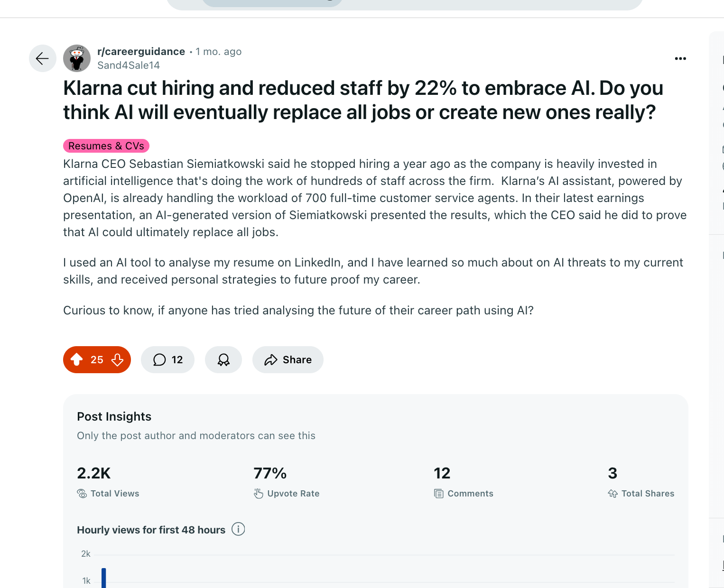Click the Total Shares arrow icon
Viewport: 724px width, 588px height.
613,494
